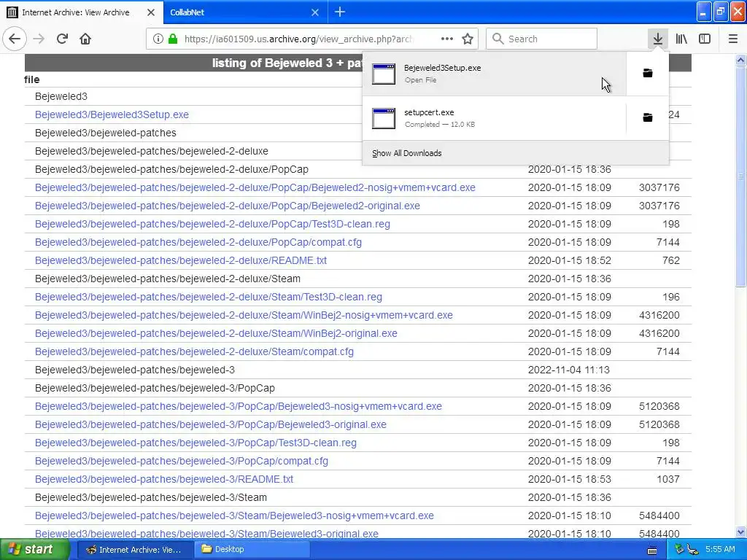The image size is (747, 560).
Task: Go to the browser home page
Action: (85, 39)
